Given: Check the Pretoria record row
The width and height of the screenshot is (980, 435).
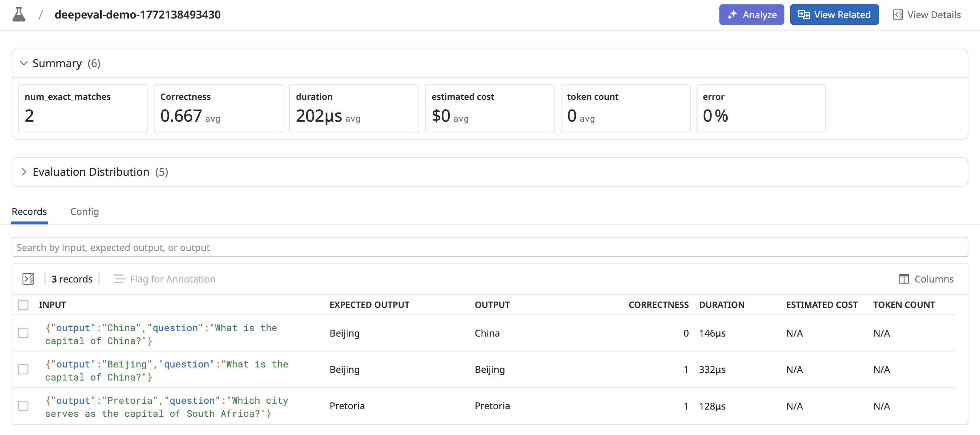Looking at the screenshot, I should (x=23, y=406).
